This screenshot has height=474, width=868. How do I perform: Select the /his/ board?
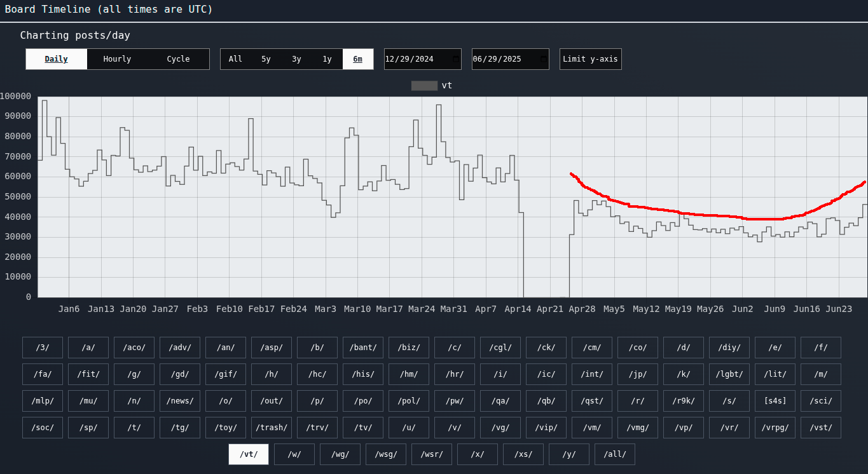click(x=363, y=374)
